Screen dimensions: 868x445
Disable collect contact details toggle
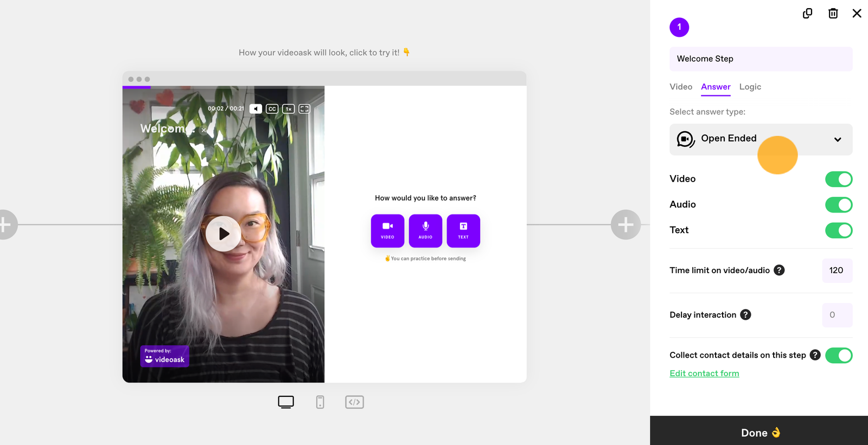[839, 356]
